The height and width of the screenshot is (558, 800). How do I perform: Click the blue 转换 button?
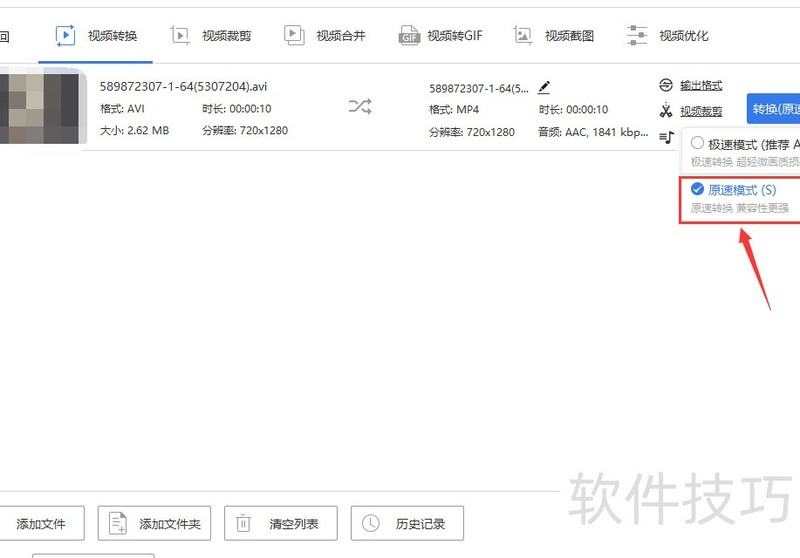pyautogui.click(x=773, y=109)
